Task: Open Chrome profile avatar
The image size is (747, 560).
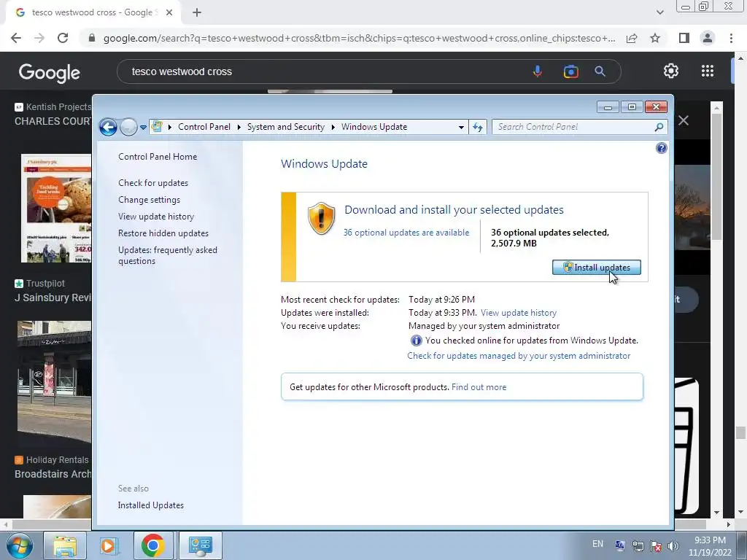Action: [x=708, y=38]
